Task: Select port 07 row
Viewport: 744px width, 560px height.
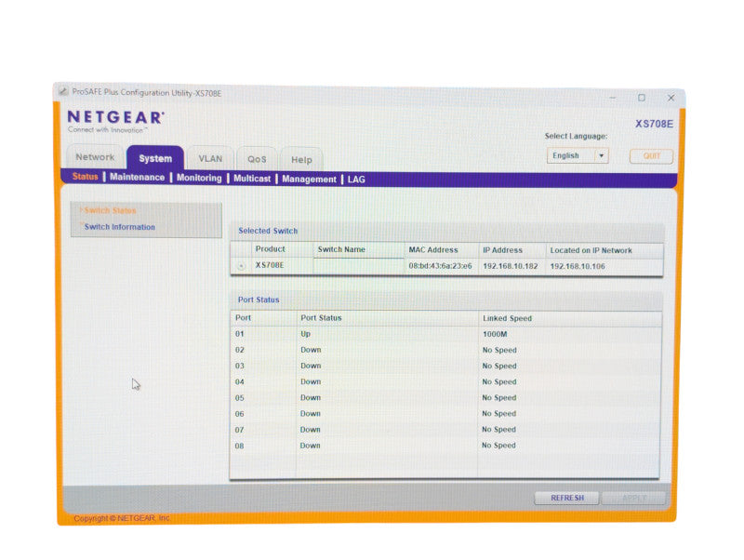Action: pyautogui.click(x=445, y=430)
